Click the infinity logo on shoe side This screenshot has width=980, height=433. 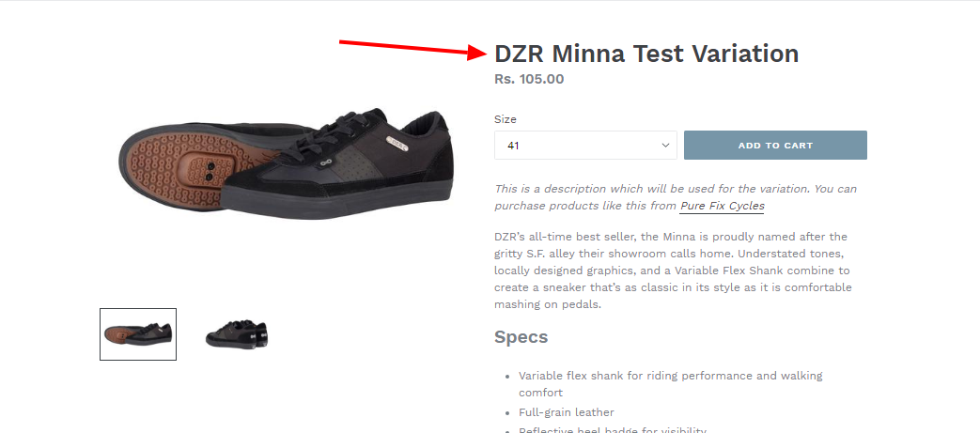pyautogui.click(x=324, y=164)
